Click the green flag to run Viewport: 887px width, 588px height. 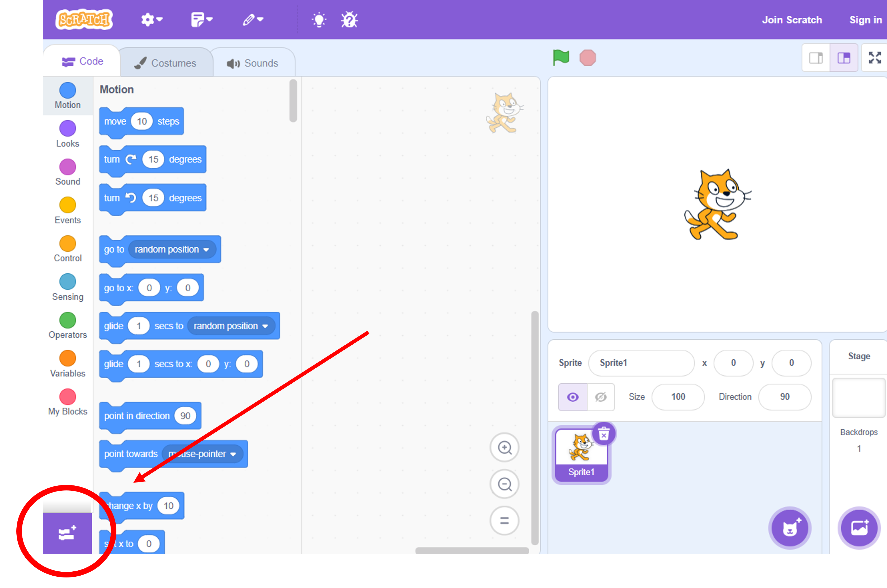[561, 58]
